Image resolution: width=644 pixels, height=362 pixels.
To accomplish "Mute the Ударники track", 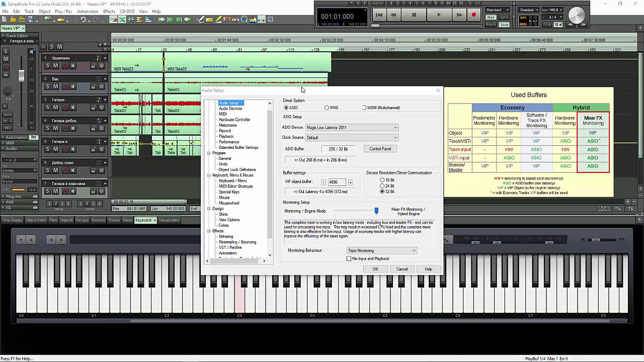I will pyautogui.click(x=56, y=66).
